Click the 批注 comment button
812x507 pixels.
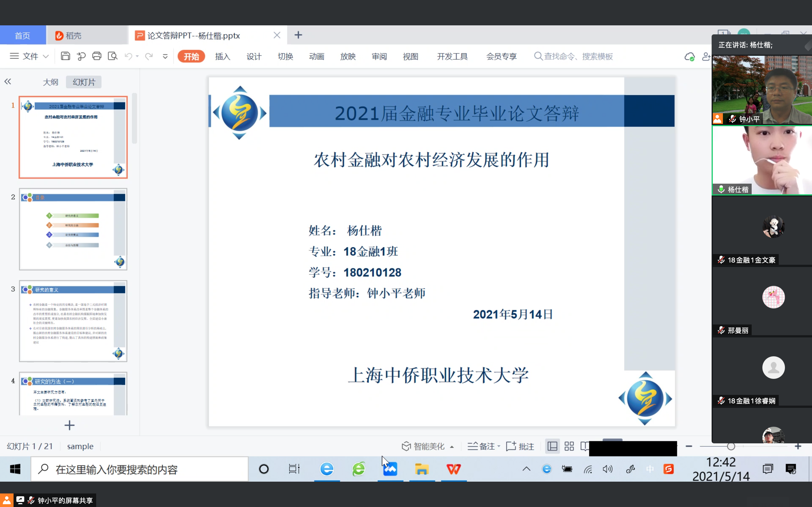coord(520,446)
